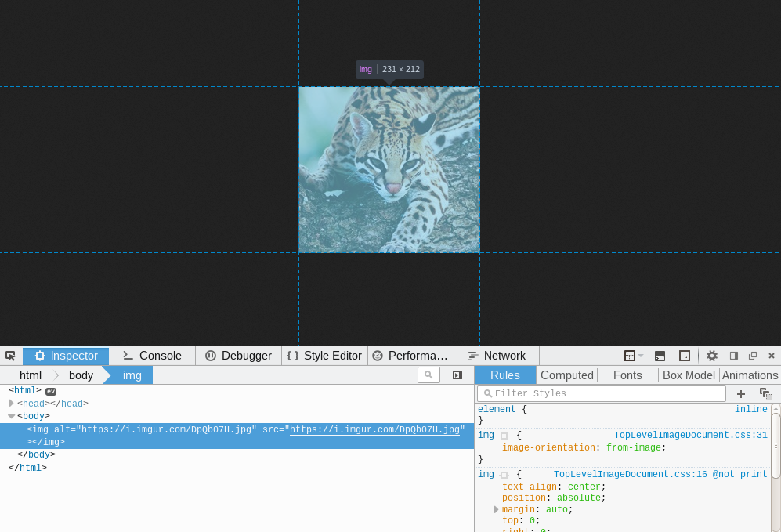The image size is (781, 532).
Task: Open the Console tab
Action: click(x=152, y=356)
